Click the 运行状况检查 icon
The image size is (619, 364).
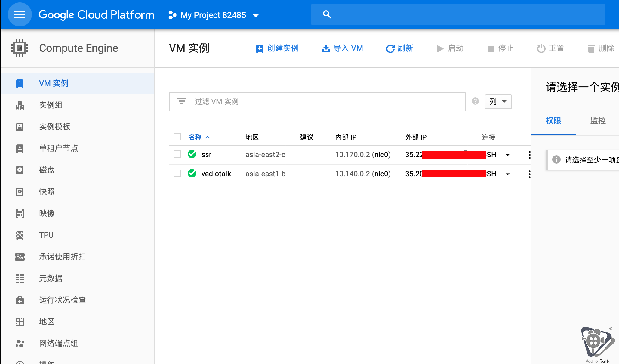(x=20, y=300)
